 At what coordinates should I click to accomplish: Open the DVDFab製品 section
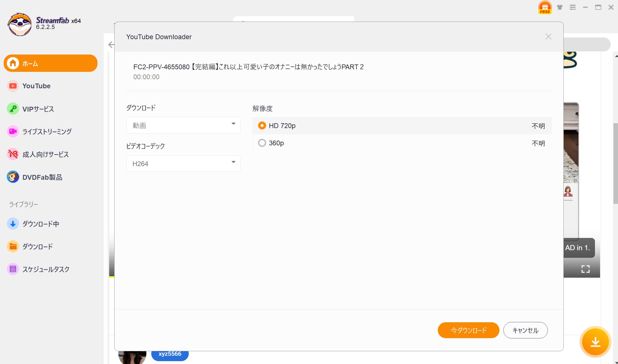pos(43,177)
